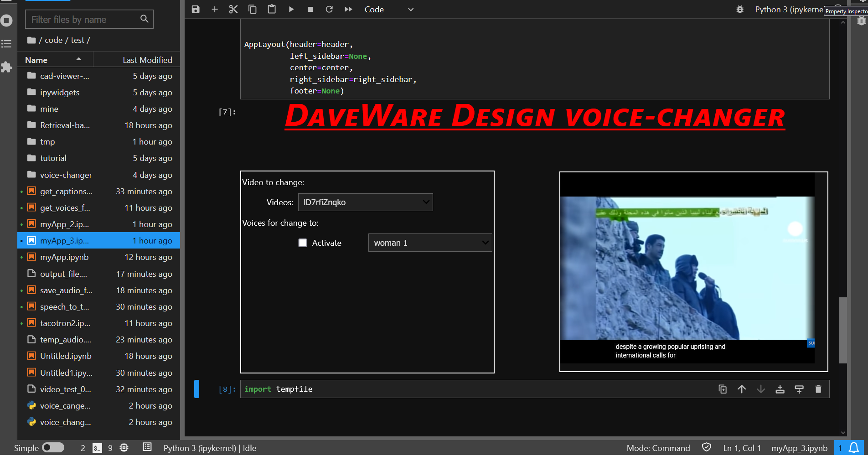Enable the debugger bug icon in toolbar
Screen dimensions: 868x456
tap(740, 9)
